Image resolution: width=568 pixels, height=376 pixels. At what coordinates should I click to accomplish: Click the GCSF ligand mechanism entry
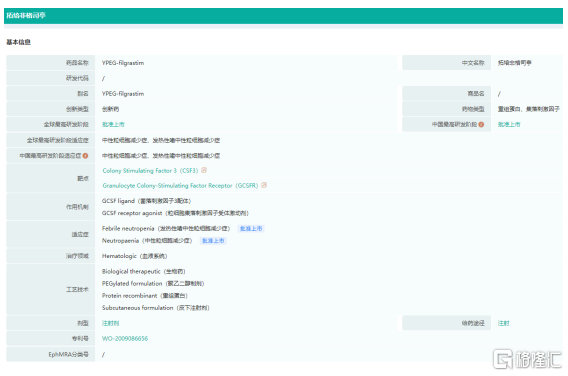point(146,201)
